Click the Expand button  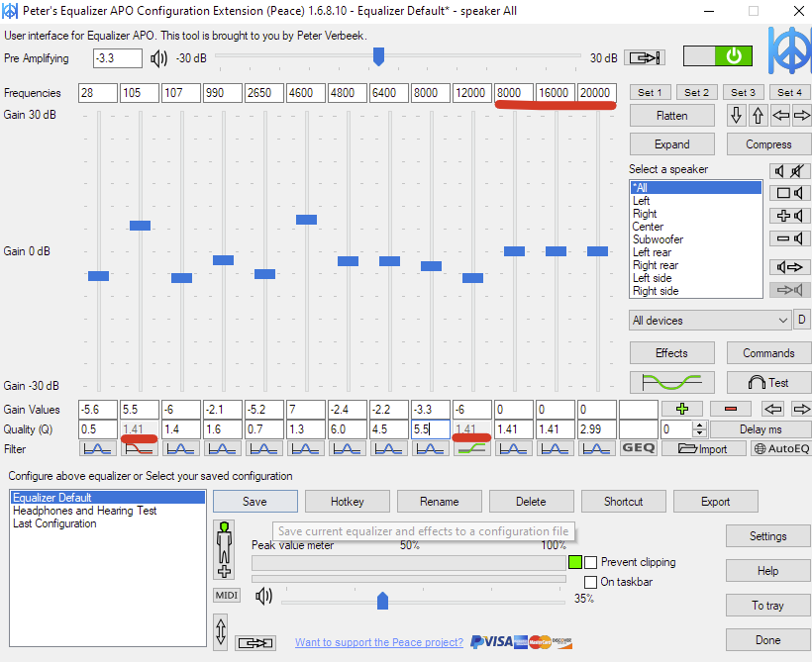coord(671,144)
